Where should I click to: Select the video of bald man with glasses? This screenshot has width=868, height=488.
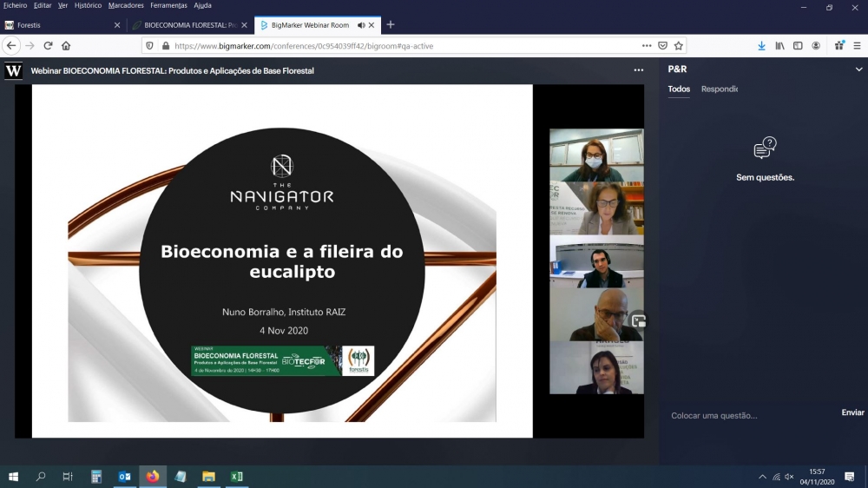tap(596, 314)
